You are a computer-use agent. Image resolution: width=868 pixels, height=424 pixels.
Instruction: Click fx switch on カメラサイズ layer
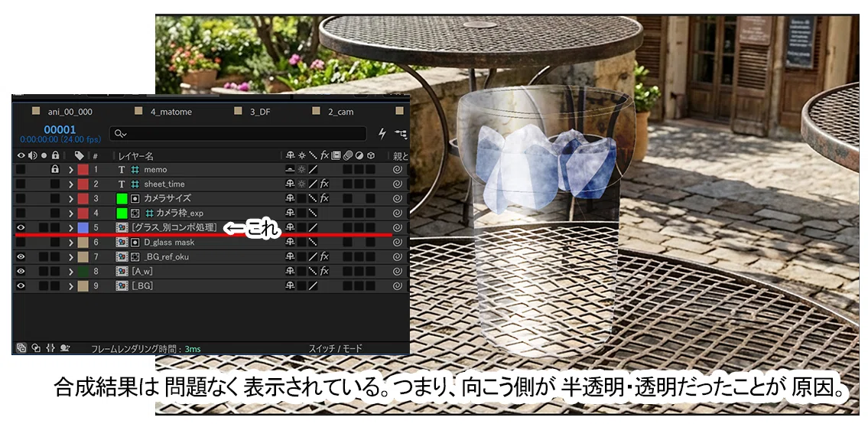pos(324,198)
